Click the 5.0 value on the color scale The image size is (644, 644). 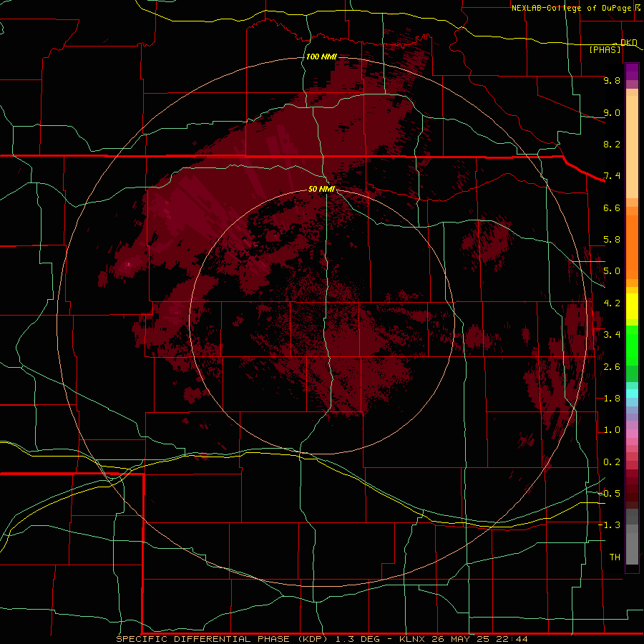(612, 271)
